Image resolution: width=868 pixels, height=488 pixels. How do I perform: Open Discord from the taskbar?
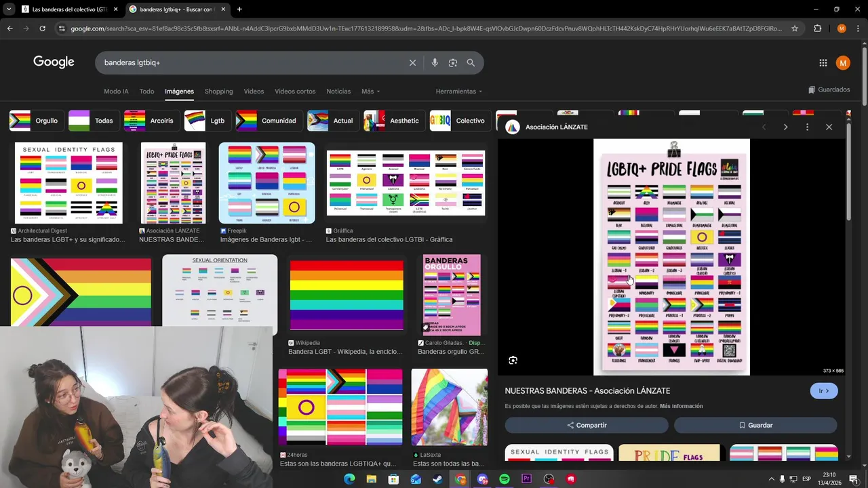pyautogui.click(x=482, y=479)
